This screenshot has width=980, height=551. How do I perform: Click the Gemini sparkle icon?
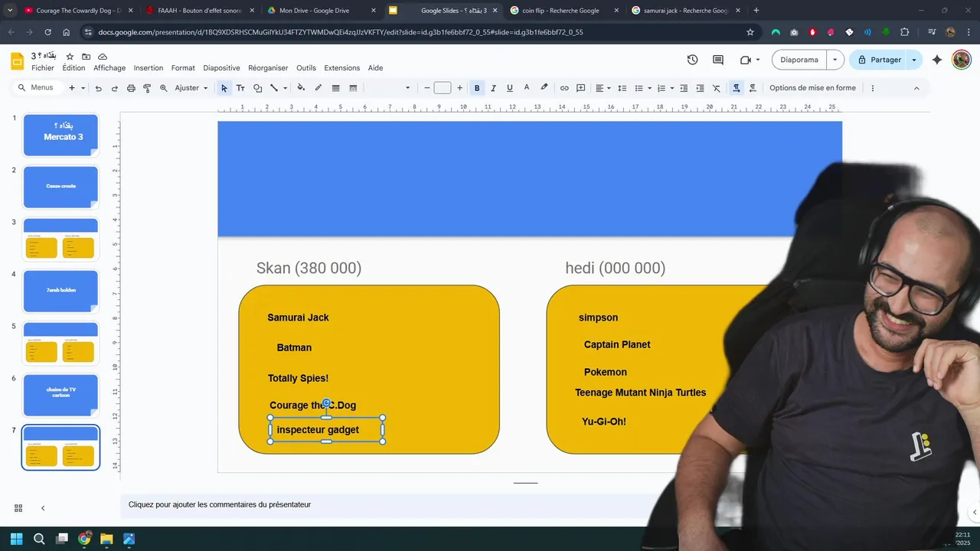click(937, 60)
